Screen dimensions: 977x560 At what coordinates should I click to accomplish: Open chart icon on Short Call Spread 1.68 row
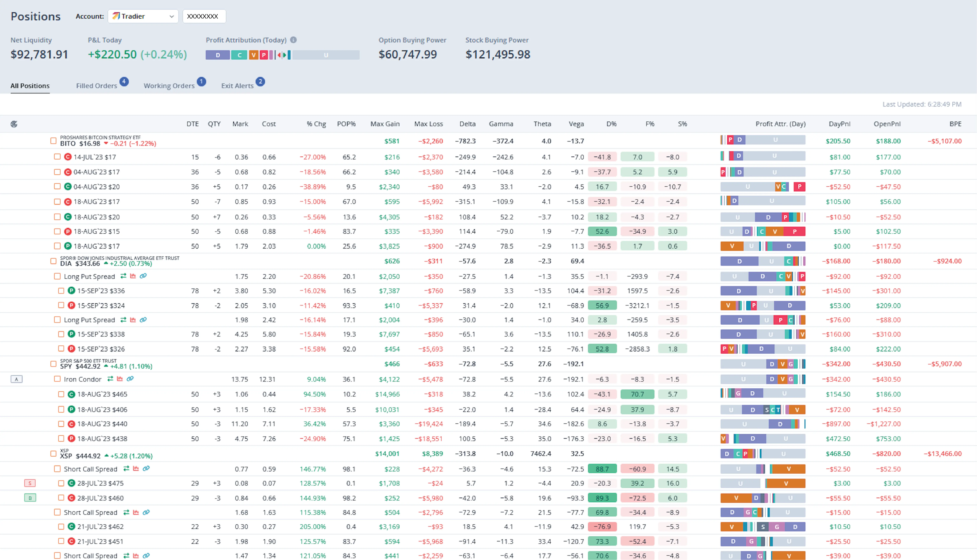tap(136, 512)
